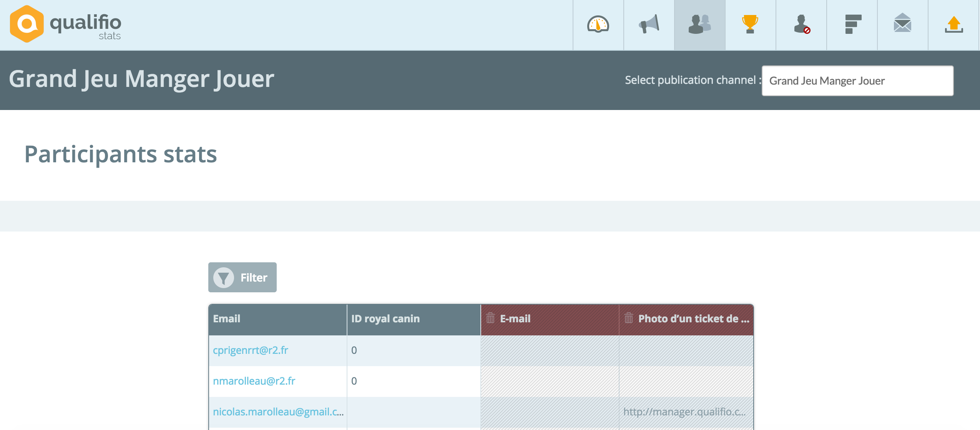Click the Participants stats heading
The height and width of the screenshot is (430, 980).
point(121,154)
